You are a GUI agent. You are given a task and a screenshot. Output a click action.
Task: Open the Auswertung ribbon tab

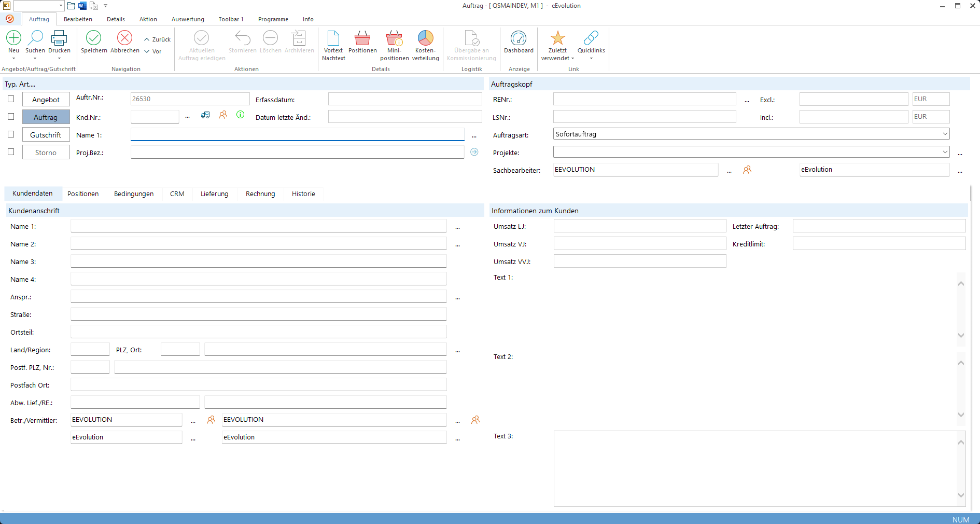(188, 19)
